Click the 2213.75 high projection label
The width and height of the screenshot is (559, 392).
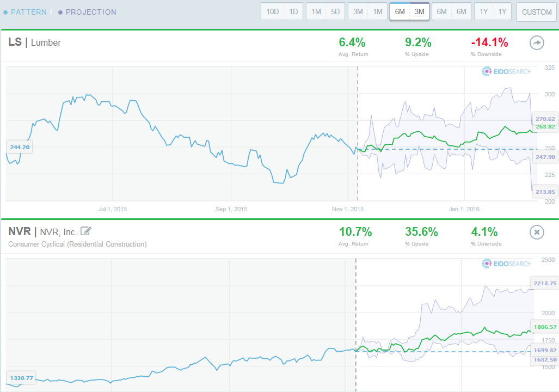(x=545, y=283)
